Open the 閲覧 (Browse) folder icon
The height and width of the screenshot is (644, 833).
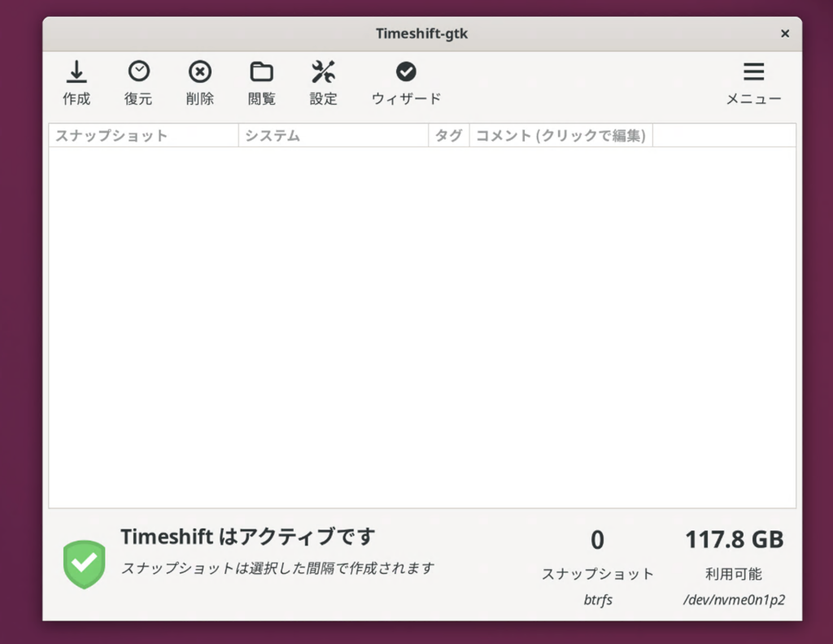point(261,72)
